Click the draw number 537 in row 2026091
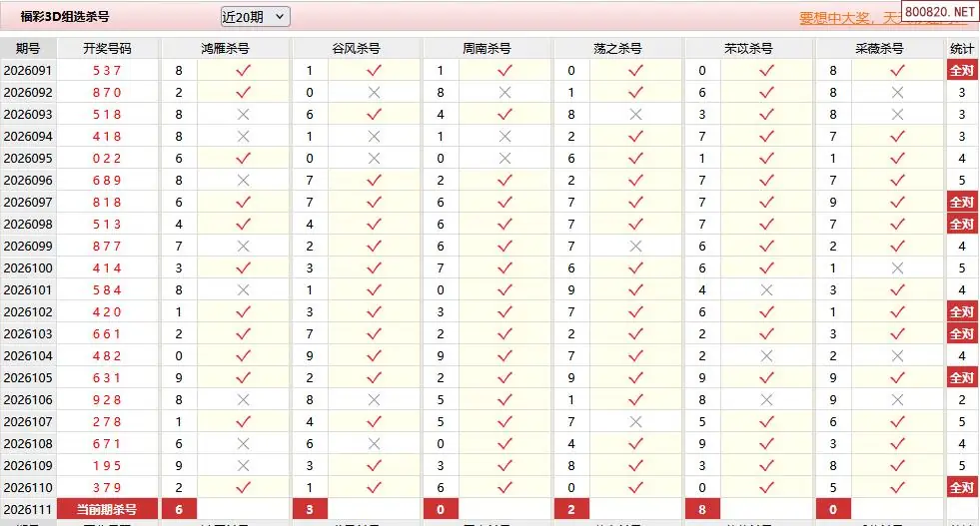 [107, 70]
